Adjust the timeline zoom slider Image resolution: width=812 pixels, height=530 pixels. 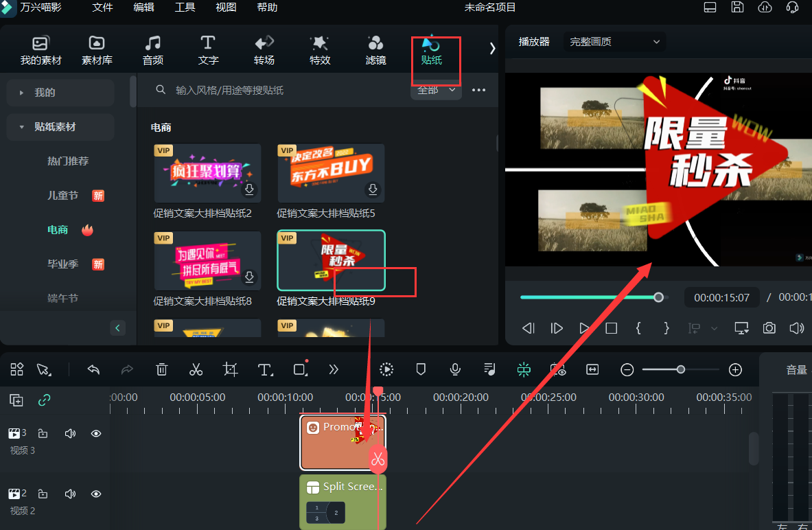point(681,369)
